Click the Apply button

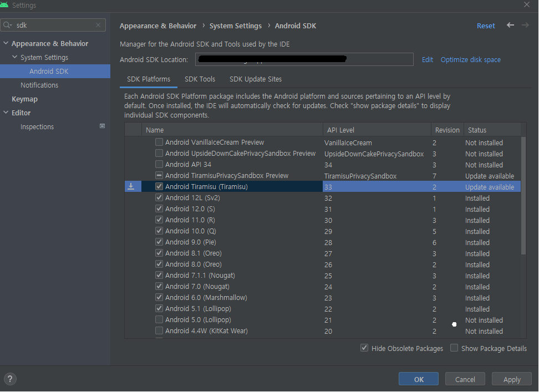pyautogui.click(x=511, y=379)
